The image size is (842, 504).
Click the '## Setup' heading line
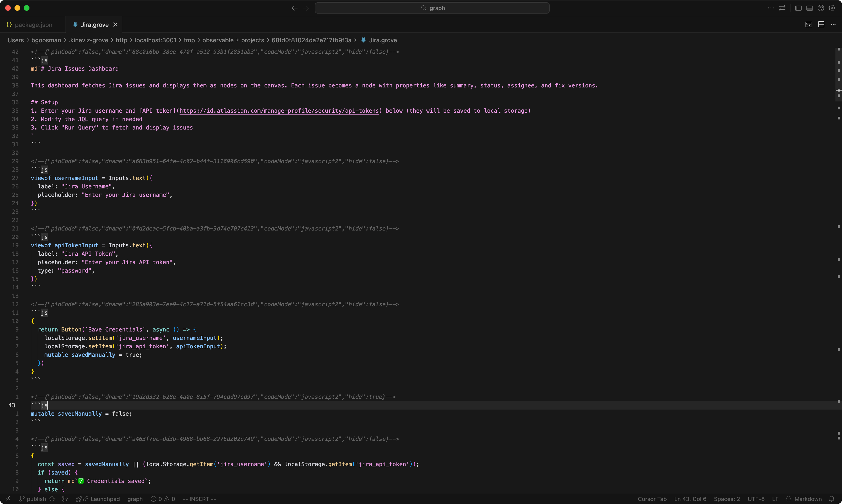click(44, 102)
